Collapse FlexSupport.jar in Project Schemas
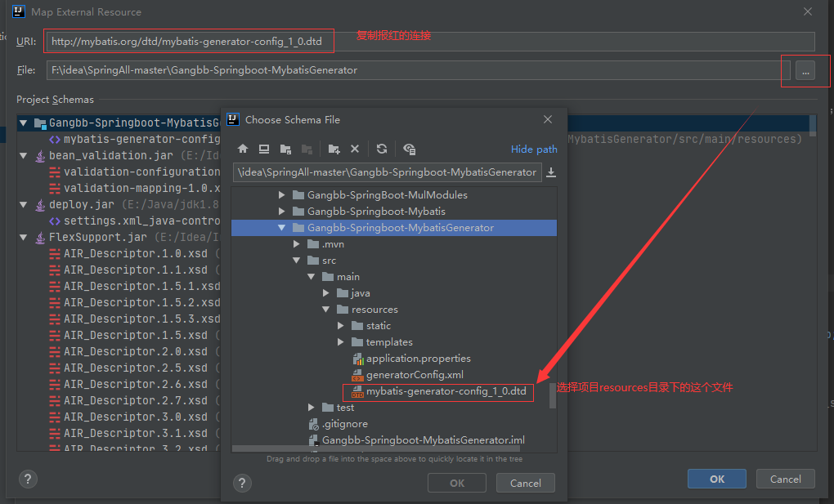 click(x=24, y=238)
